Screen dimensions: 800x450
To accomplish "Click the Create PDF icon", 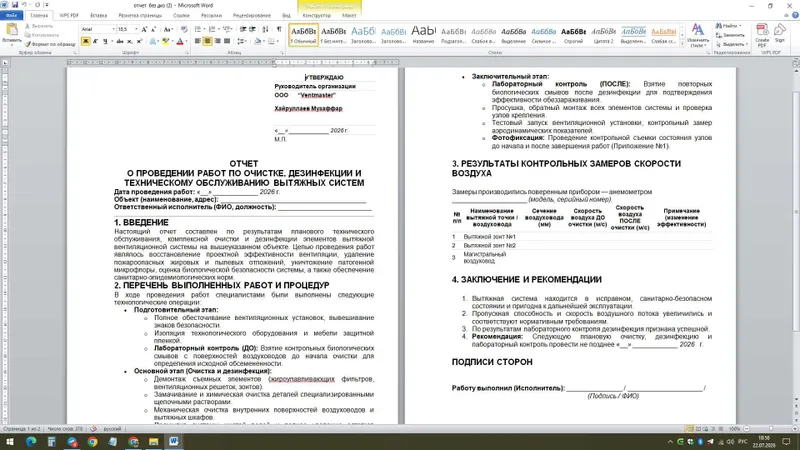I will (762, 35).
